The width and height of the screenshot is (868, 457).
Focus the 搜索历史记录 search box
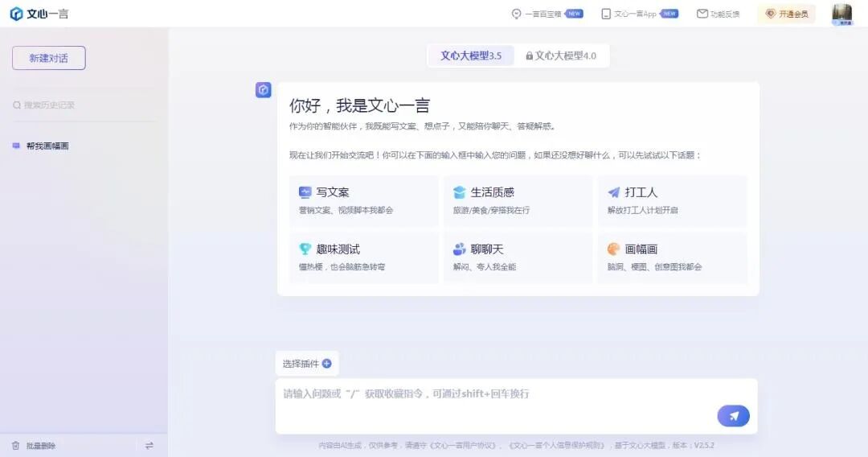coord(83,105)
